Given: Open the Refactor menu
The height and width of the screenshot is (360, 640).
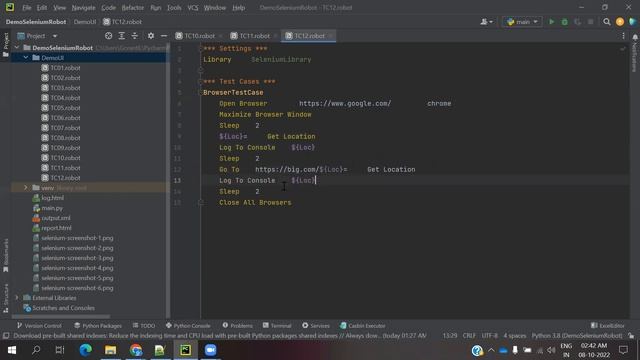Looking at the screenshot, I should point(133,8).
